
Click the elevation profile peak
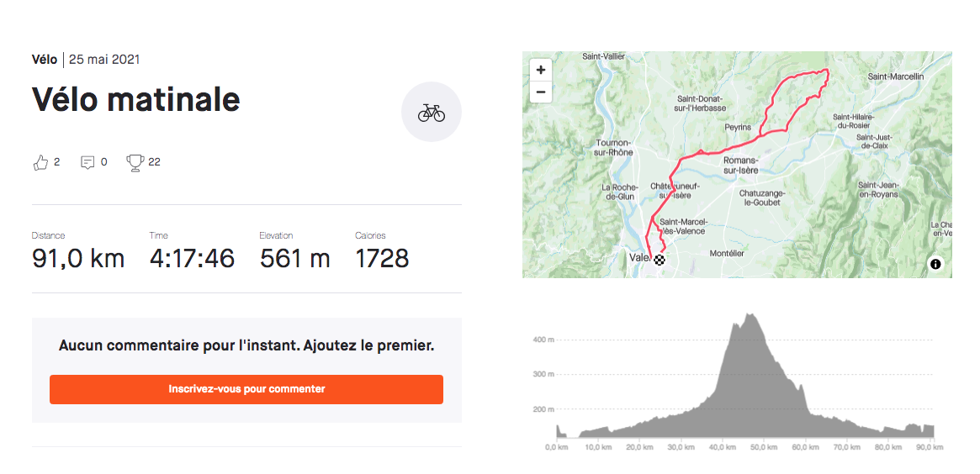point(749,315)
